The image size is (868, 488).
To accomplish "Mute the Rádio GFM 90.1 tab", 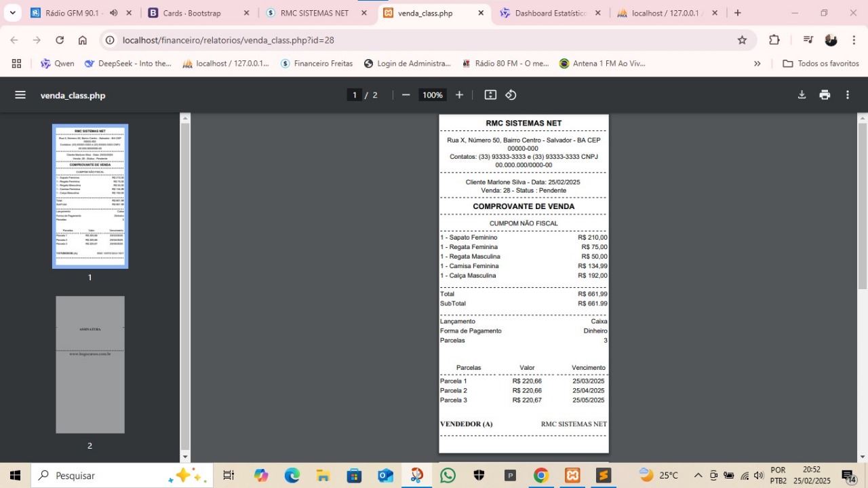I will [113, 13].
